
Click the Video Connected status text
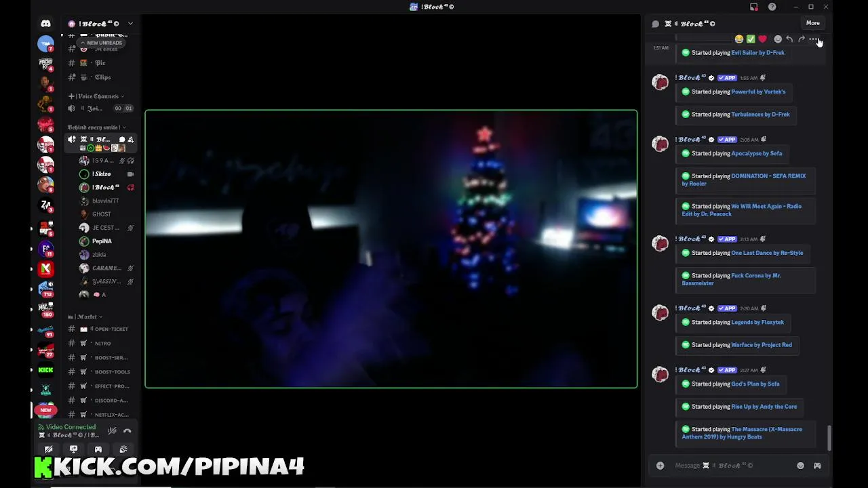(71, 427)
